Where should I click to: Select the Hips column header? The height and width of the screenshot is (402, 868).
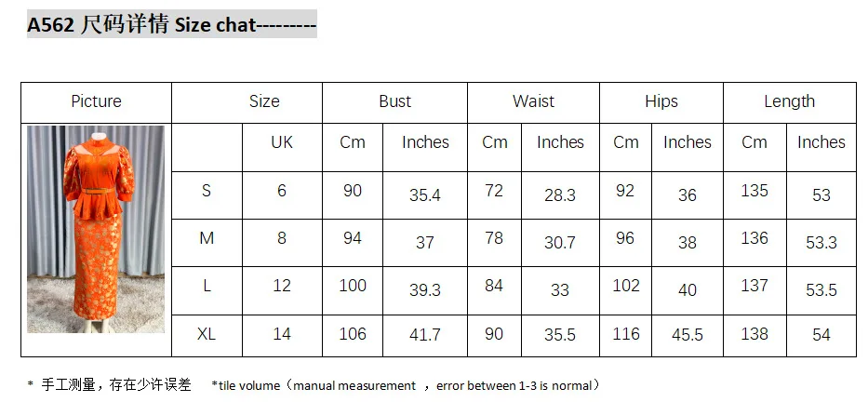point(661,101)
